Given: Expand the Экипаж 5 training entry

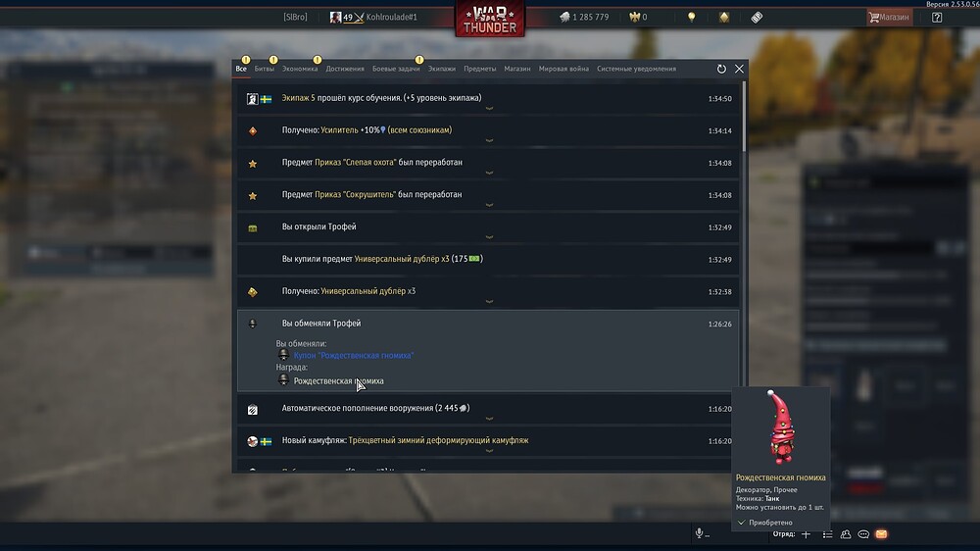Looking at the screenshot, I should (488, 99).
